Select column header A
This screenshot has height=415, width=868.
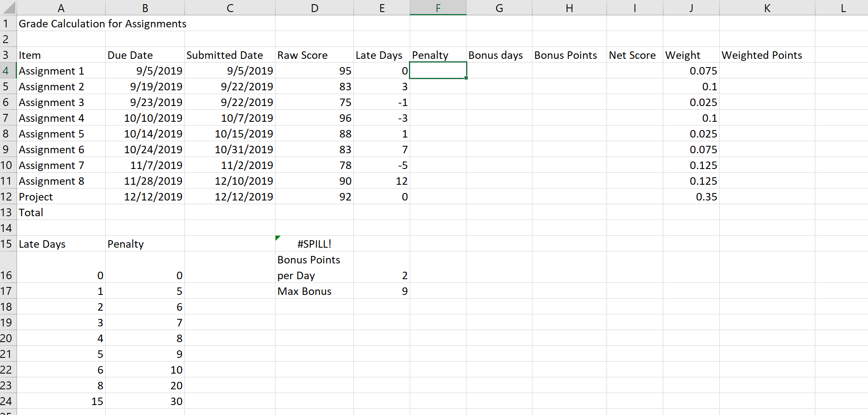coord(61,7)
